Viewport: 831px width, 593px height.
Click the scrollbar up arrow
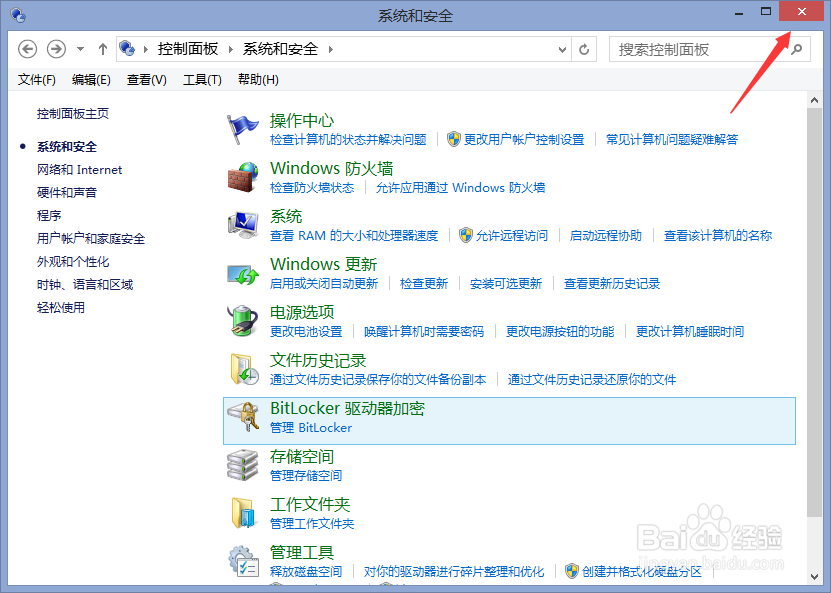[815, 100]
